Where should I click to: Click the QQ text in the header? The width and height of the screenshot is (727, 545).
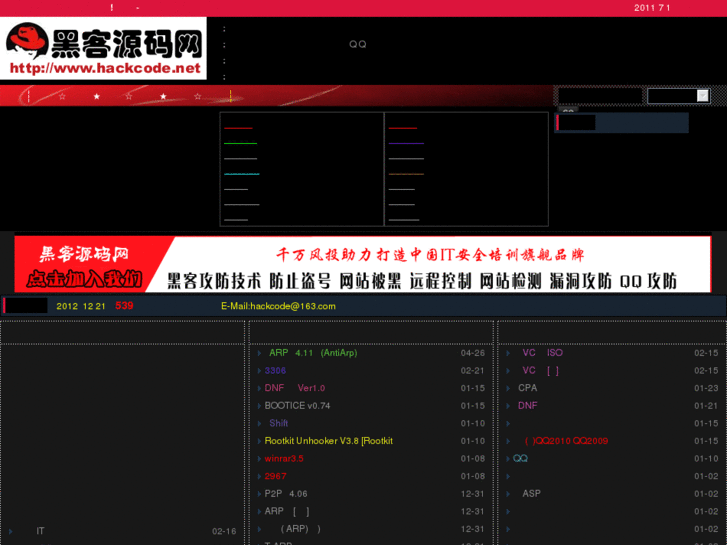(357, 44)
